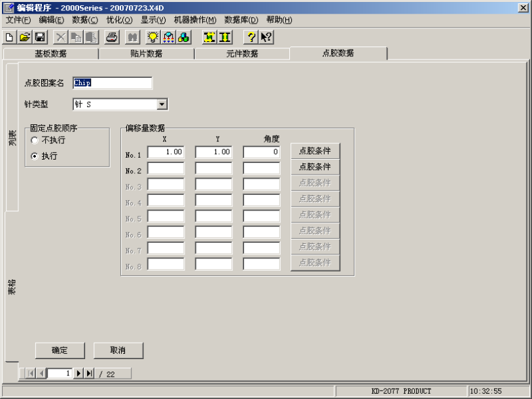532x399 pixels.
Task: Open the 数据(C) menu
Action: click(x=85, y=20)
